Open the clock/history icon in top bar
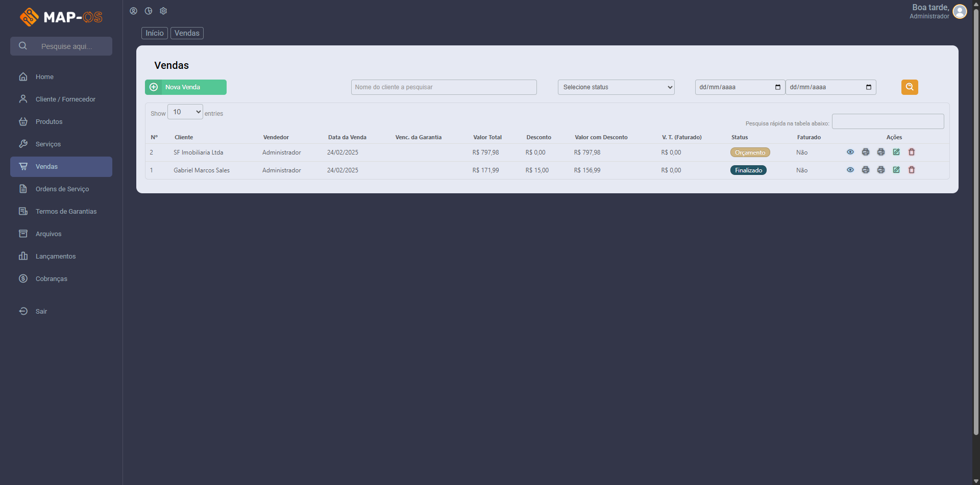This screenshot has height=485, width=980. pyautogui.click(x=149, y=11)
